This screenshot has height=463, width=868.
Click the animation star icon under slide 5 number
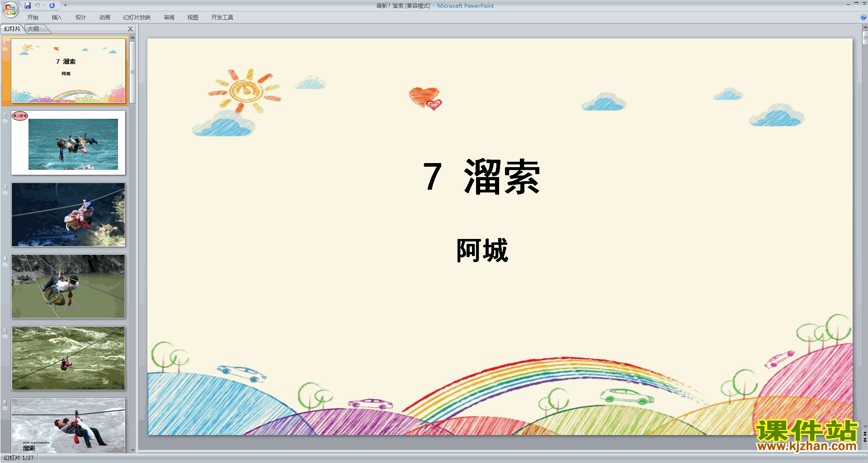click(x=5, y=337)
